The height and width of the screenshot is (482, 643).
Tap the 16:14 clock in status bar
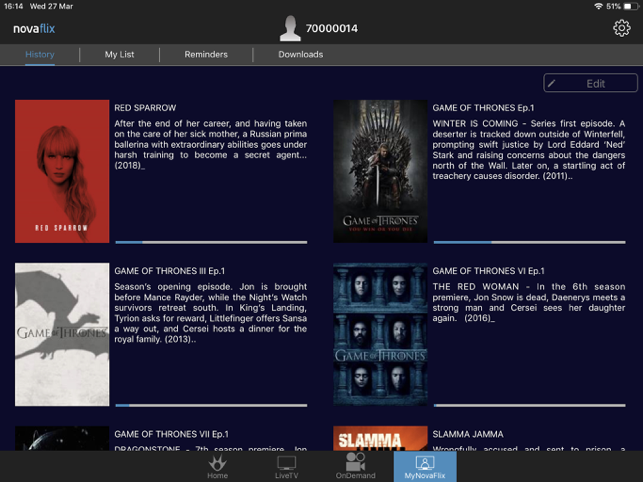pyautogui.click(x=14, y=6)
